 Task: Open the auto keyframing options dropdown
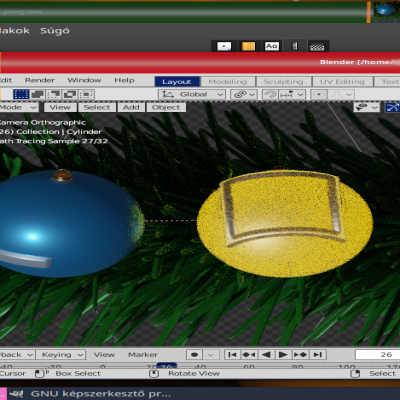tap(211, 355)
